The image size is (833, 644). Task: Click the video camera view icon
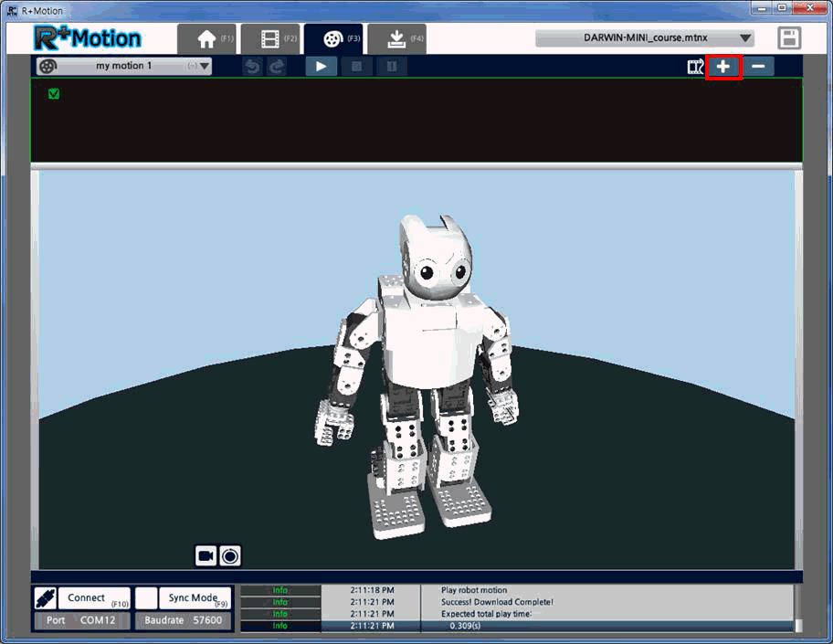click(x=206, y=555)
